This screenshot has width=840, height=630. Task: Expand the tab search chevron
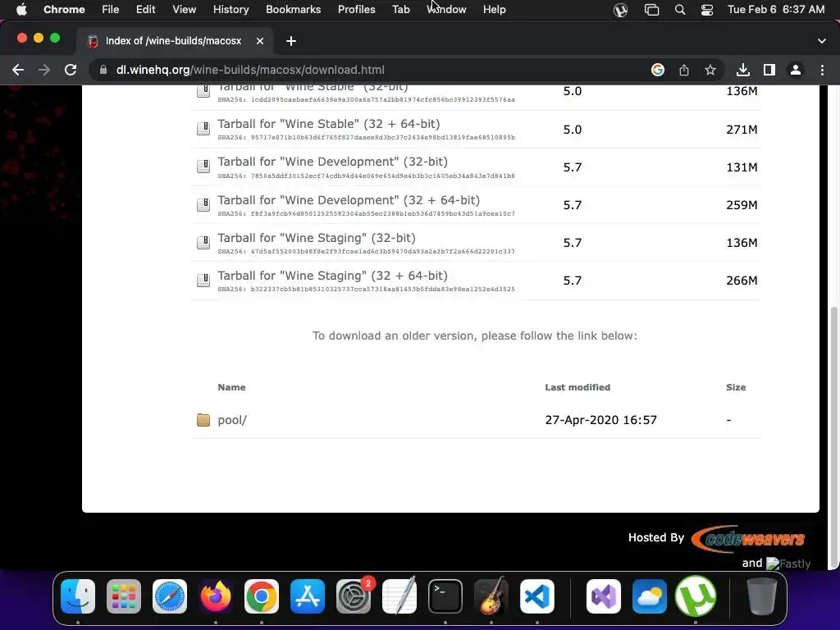click(x=822, y=41)
